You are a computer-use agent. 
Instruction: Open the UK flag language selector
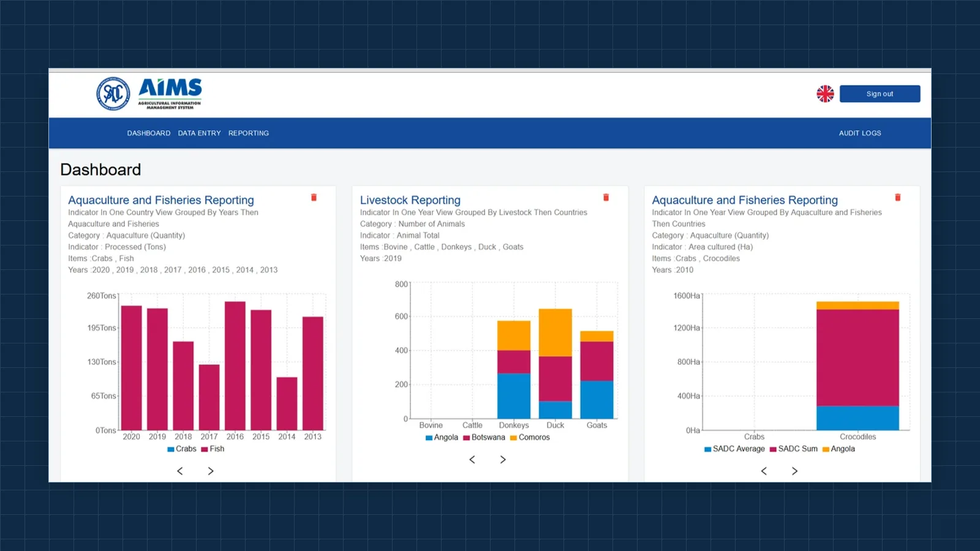(825, 94)
